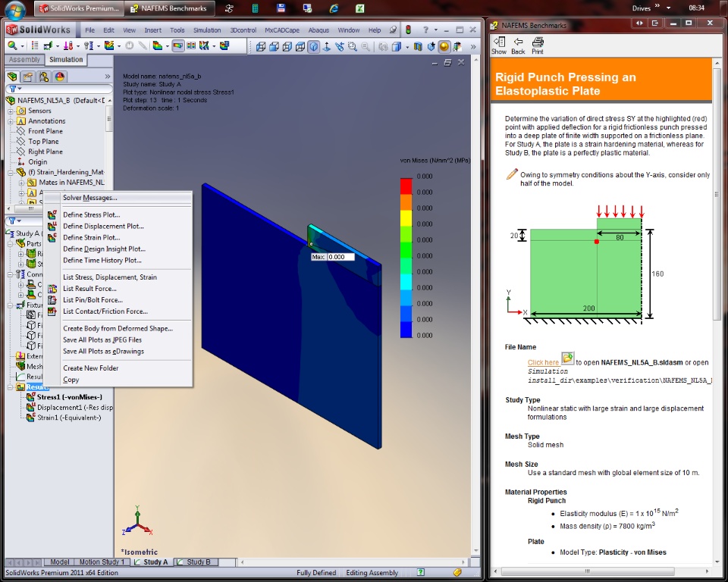Click the Show icon in NAFEMS help
The width and height of the screenshot is (728, 582).
tap(499, 45)
